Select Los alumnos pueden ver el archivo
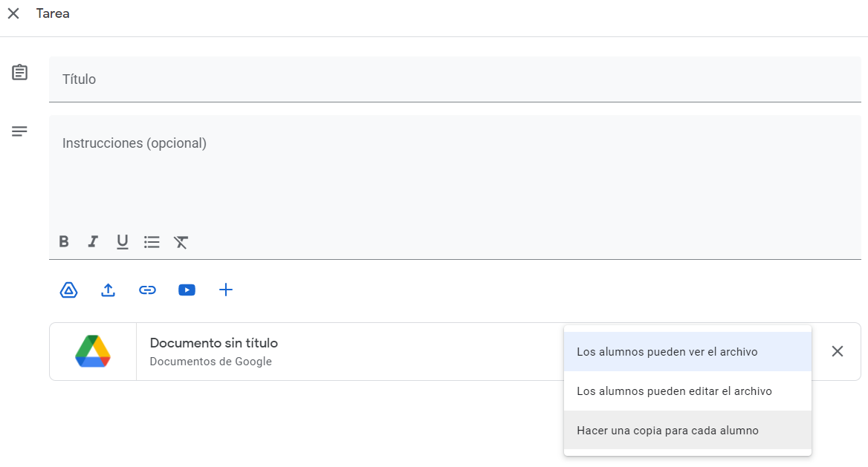This screenshot has width=868, height=467. click(687, 352)
